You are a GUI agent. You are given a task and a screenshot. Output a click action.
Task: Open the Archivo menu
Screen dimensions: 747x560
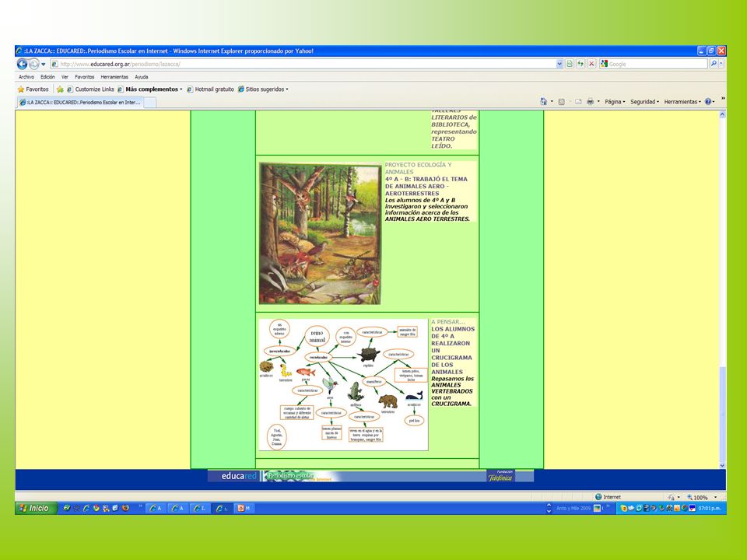tap(26, 77)
